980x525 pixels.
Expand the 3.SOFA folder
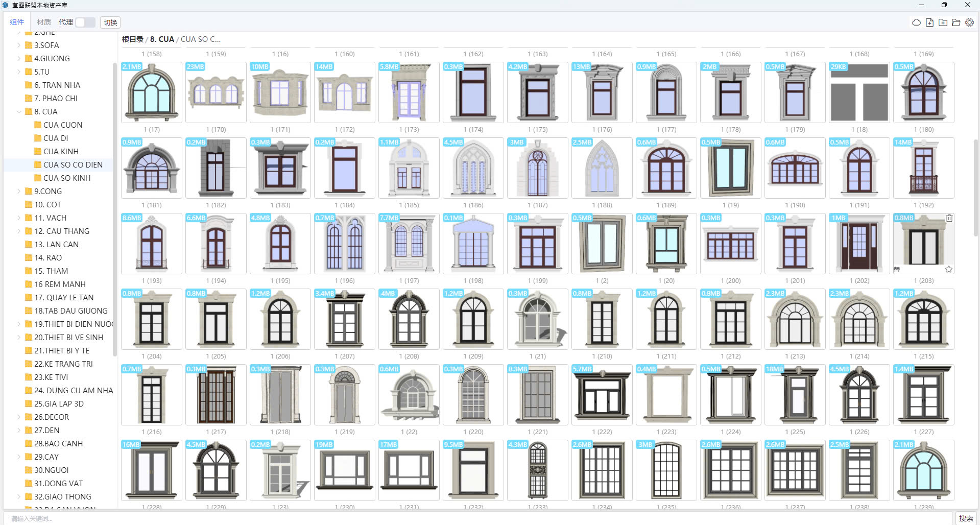[x=19, y=45]
